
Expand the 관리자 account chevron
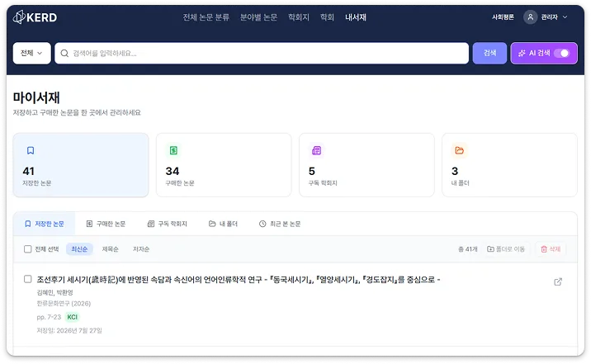point(565,17)
